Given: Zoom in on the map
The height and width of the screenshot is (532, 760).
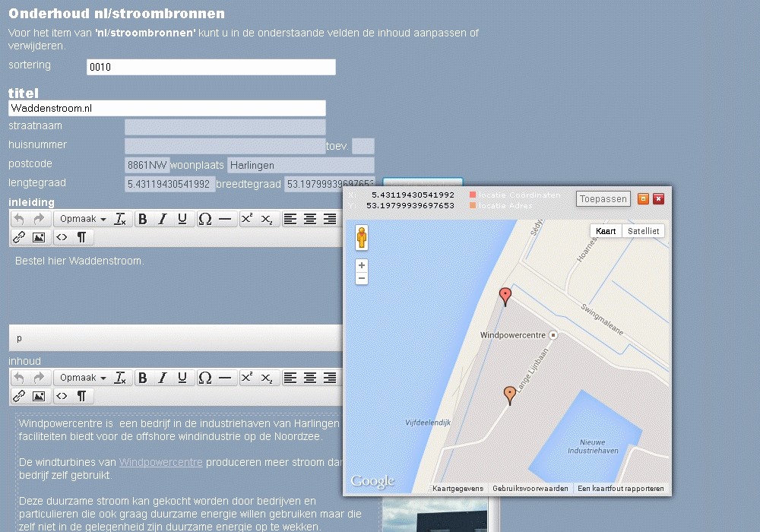Looking at the screenshot, I should (362, 265).
